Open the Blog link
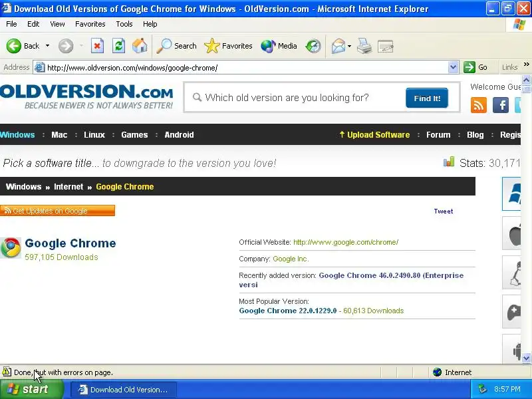 (x=475, y=135)
